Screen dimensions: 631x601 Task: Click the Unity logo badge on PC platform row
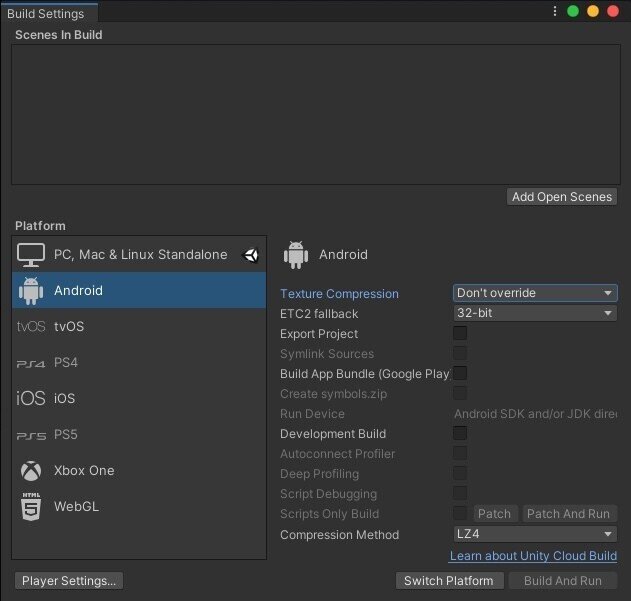[251, 255]
